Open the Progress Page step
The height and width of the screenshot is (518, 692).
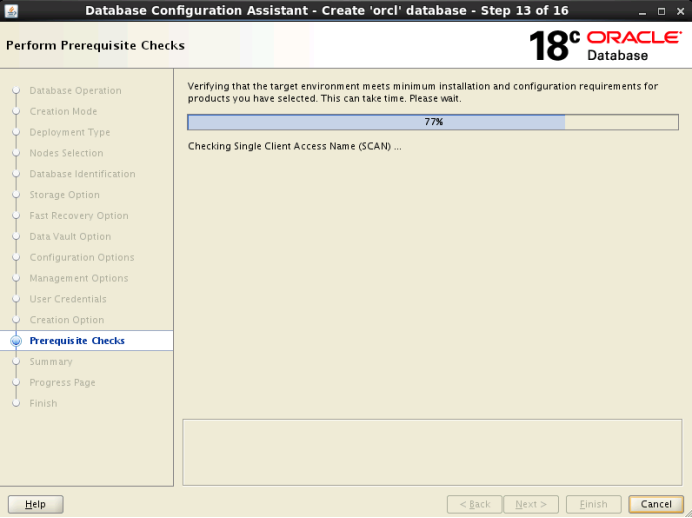click(62, 383)
